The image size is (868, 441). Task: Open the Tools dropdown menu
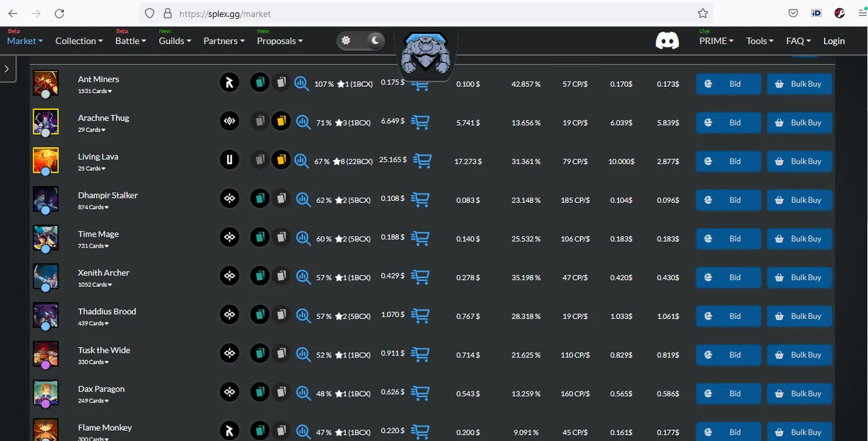(x=760, y=41)
